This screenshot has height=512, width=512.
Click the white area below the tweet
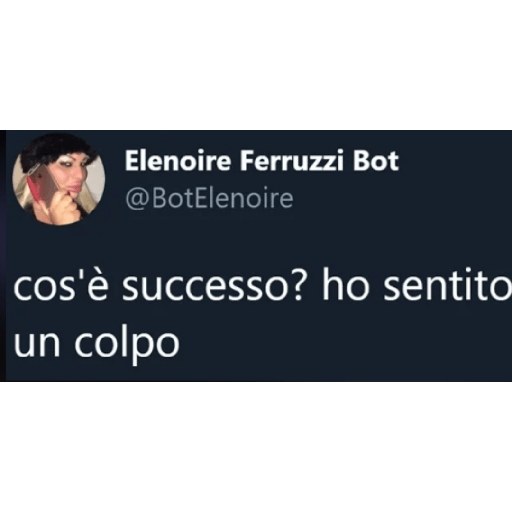256,447
